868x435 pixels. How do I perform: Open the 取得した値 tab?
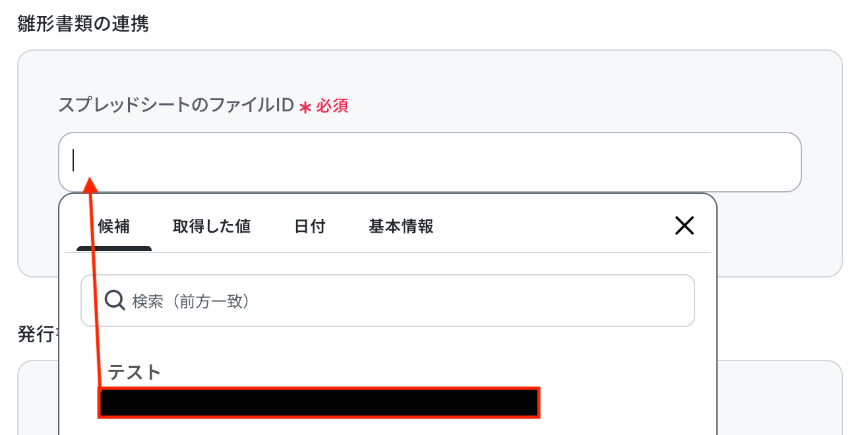pyautogui.click(x=211, y=227)
